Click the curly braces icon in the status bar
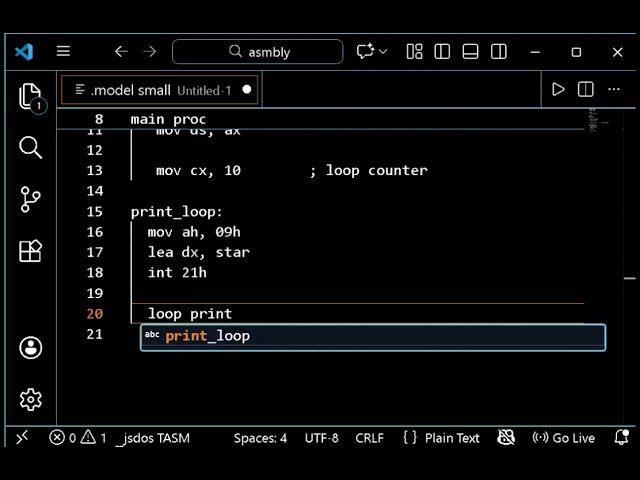The image size is (640, 480). 410,438
